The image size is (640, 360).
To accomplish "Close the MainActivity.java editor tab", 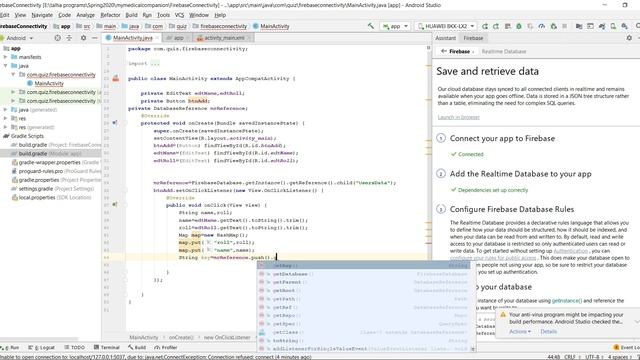I will (x=157, y=38).
